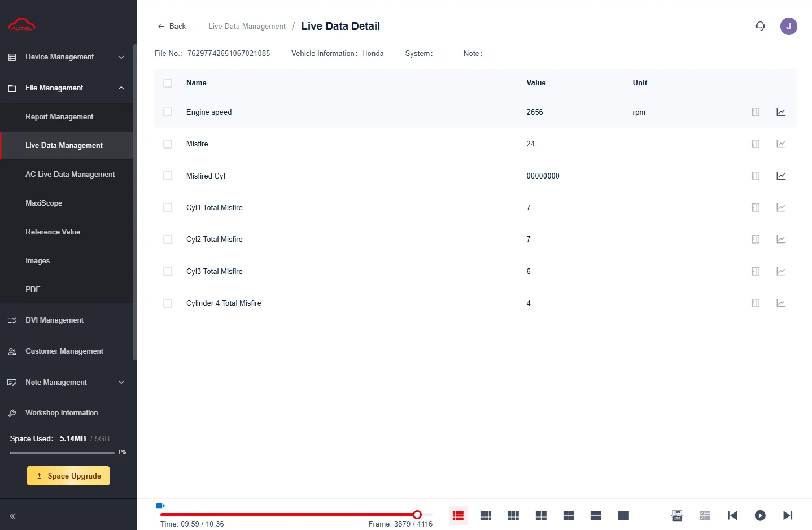The width and height of the screenshot is (812, 530).
Task: Select the four-pane grid layout
Action: (x=569, y=515)
